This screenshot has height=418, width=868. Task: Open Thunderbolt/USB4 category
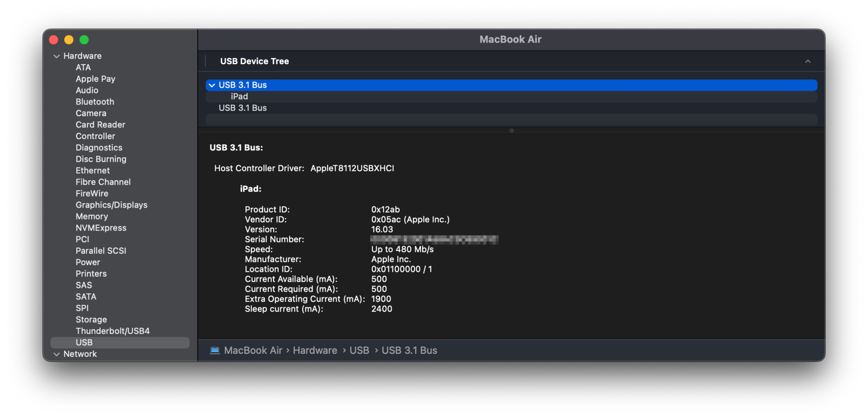click(112, 331)
